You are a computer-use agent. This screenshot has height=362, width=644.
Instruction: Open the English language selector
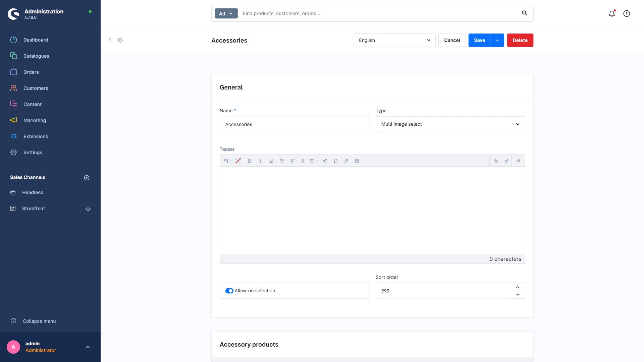(394, 40)
